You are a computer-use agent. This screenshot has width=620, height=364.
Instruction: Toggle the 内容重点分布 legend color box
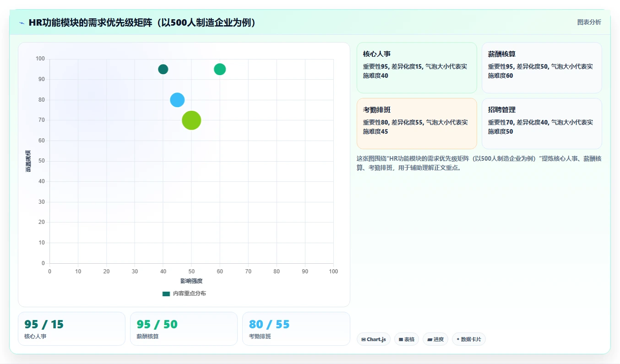166,293
